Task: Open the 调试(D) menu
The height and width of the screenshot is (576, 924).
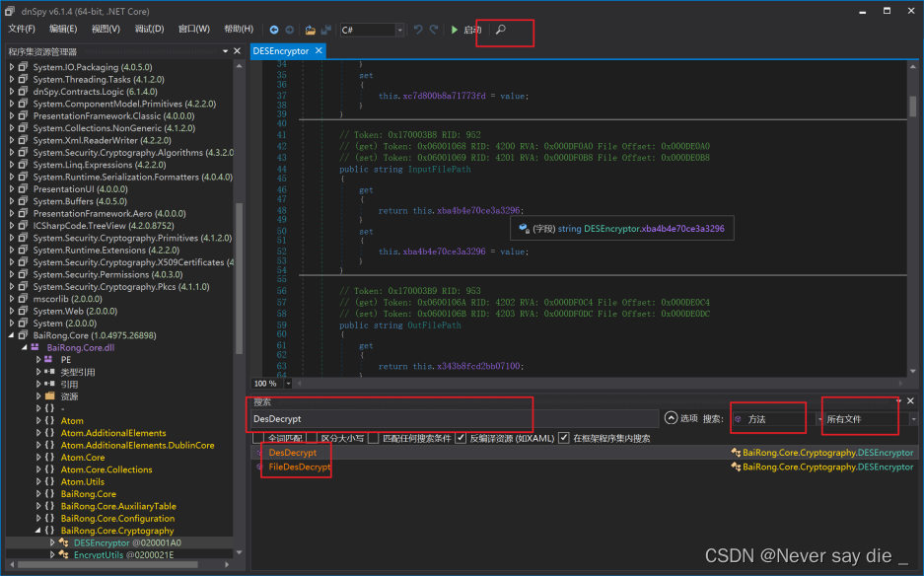Action: pyautogui.click(x=149, y=29)
